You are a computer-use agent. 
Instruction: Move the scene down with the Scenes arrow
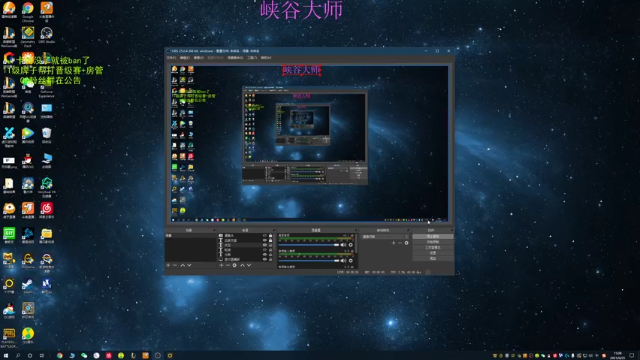click(x=189, y=265)
